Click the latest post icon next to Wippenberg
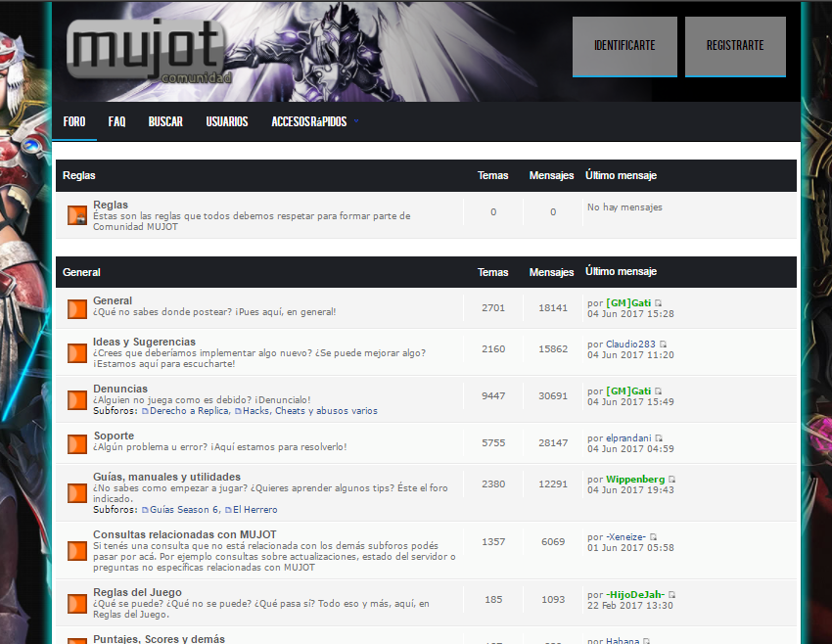 [671, 480]
